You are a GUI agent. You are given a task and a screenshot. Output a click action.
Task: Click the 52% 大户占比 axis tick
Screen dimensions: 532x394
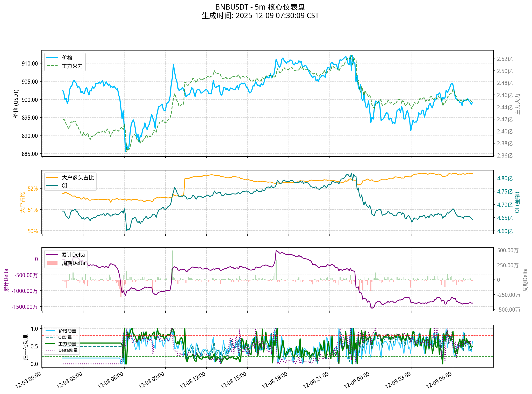pyautogui.click(x=33, y=189)
